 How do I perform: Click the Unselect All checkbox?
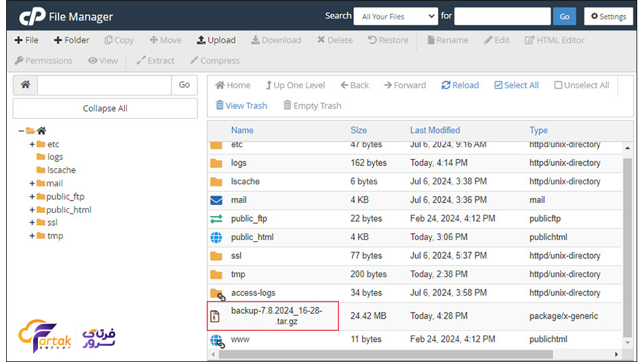point(558,85)
